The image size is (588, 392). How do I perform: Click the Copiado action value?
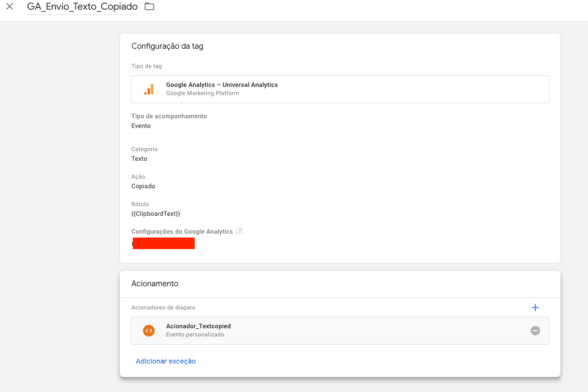(143, 186)
